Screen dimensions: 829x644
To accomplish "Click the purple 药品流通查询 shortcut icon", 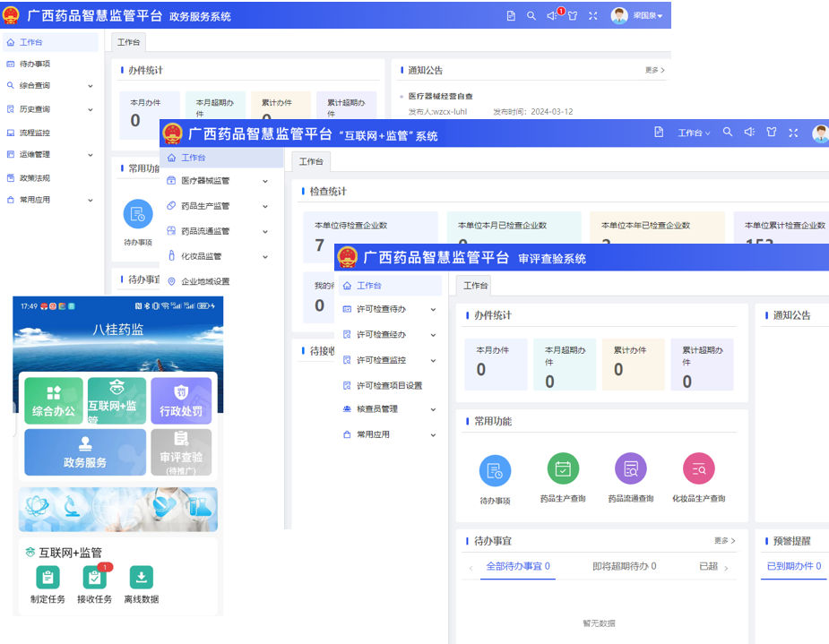I will pos(631,469).
